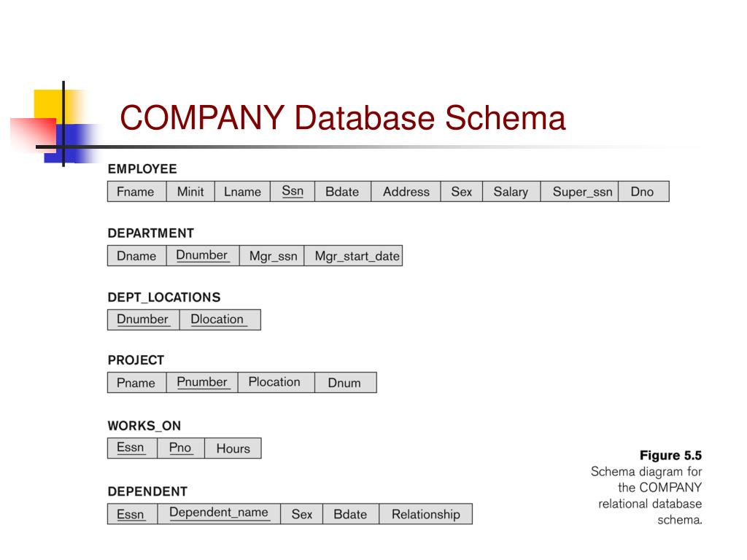This screenshot has height=560, width=747.
Task: Select the Dno cell in EMPLOYEE row
Action: coord(643,192)
